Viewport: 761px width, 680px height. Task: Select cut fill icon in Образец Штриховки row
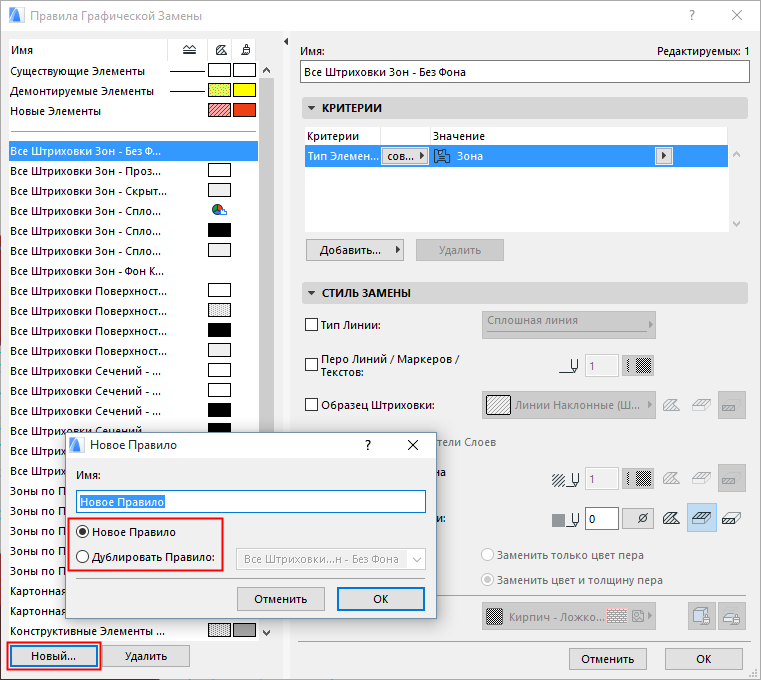tap(731, 405)
